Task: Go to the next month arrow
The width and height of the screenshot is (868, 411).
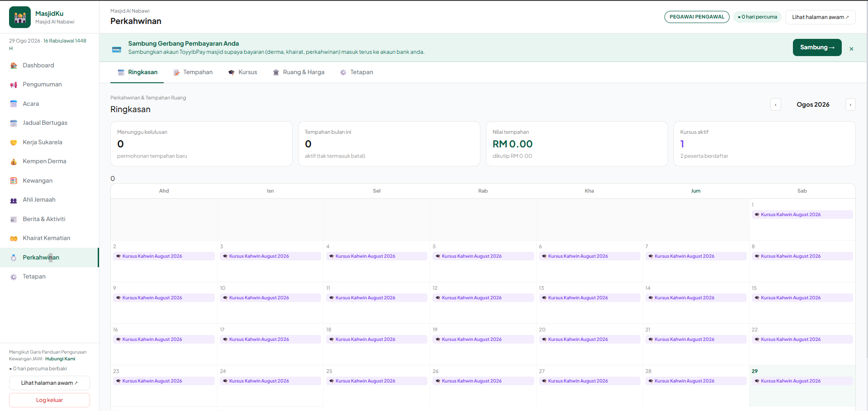Action: [850, 104]
